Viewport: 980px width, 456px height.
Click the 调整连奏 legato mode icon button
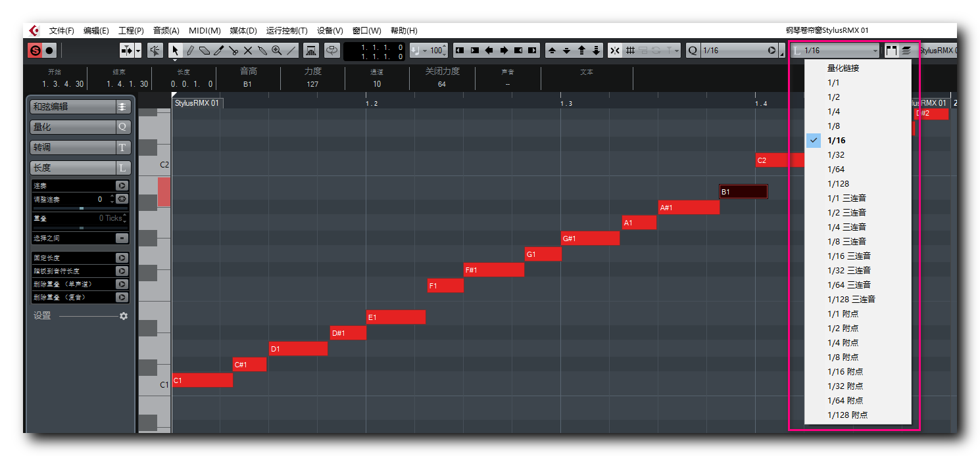click(122, 199)
